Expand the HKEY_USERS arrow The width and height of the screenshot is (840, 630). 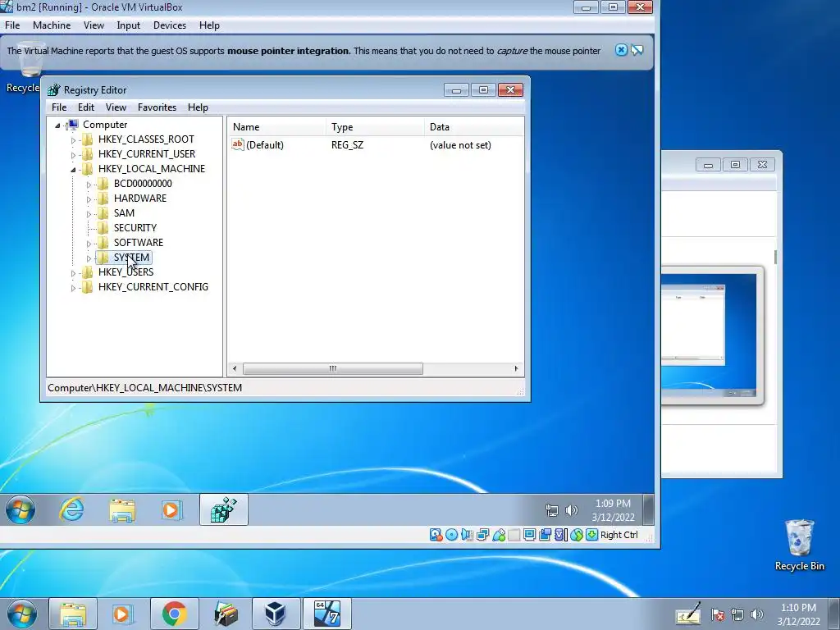(x=73, y=273)
